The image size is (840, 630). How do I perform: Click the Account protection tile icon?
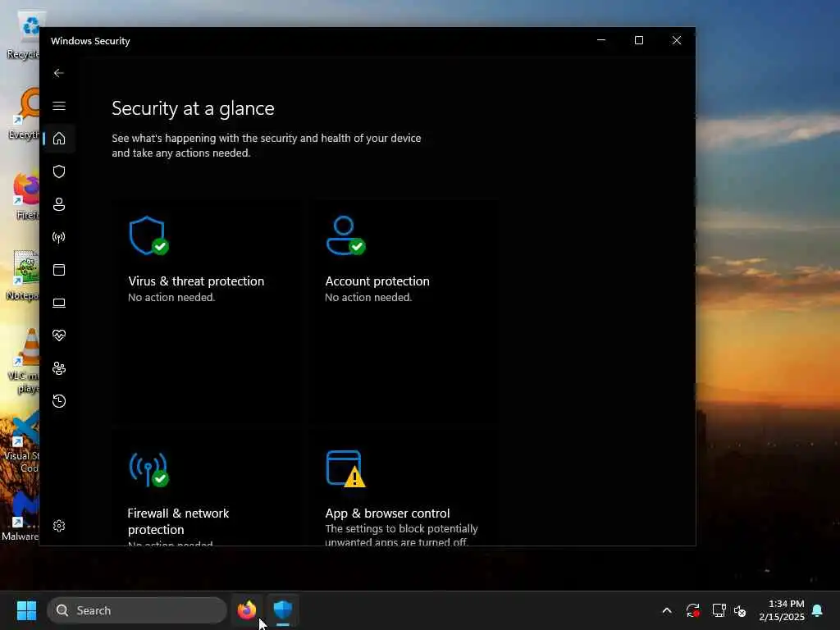pos(345,235)
